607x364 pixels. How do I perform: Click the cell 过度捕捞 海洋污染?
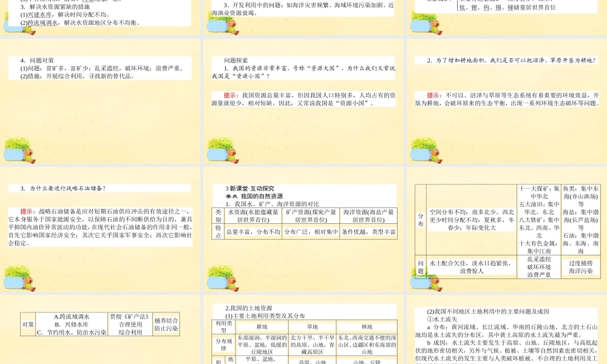point(581,267)
